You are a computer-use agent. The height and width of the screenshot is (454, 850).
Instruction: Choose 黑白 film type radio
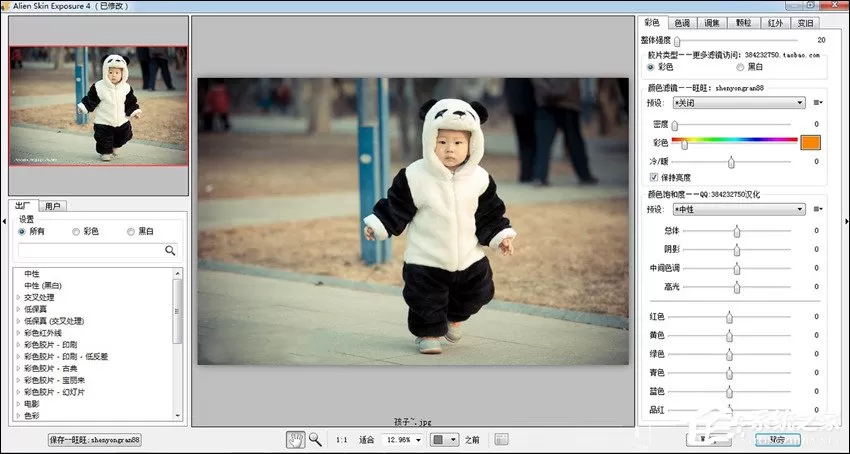tap(740, 67)
